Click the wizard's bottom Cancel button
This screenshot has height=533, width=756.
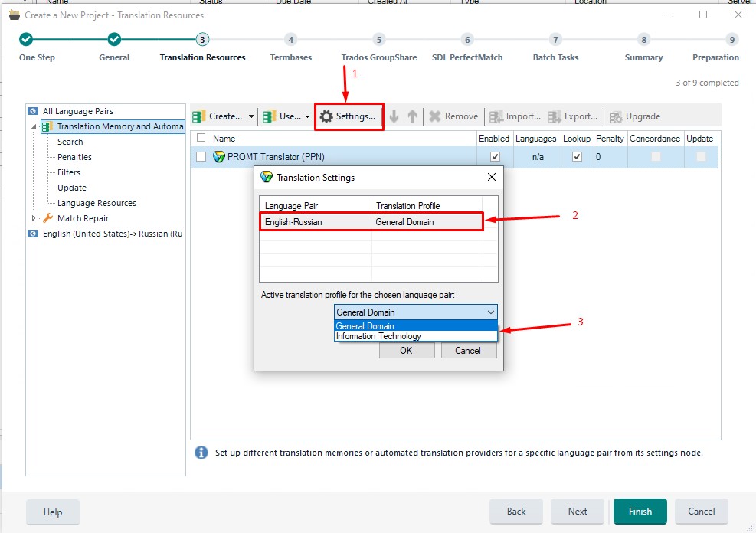702,512
